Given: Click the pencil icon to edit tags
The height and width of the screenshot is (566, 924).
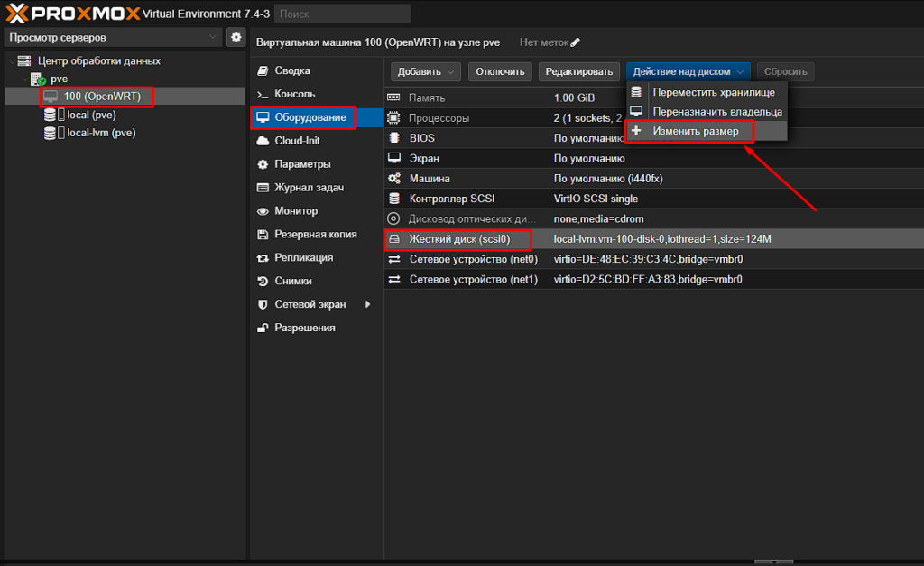Looking at the screenshot, I should 575,42.
